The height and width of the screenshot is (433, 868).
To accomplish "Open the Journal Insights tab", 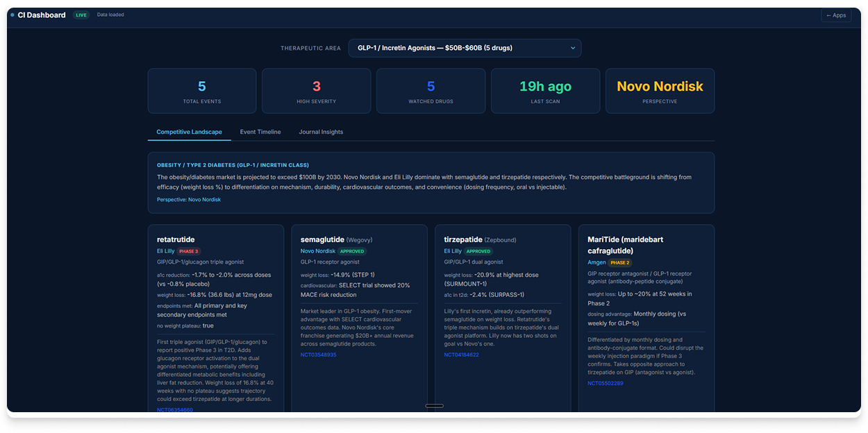I will [320, 131].
